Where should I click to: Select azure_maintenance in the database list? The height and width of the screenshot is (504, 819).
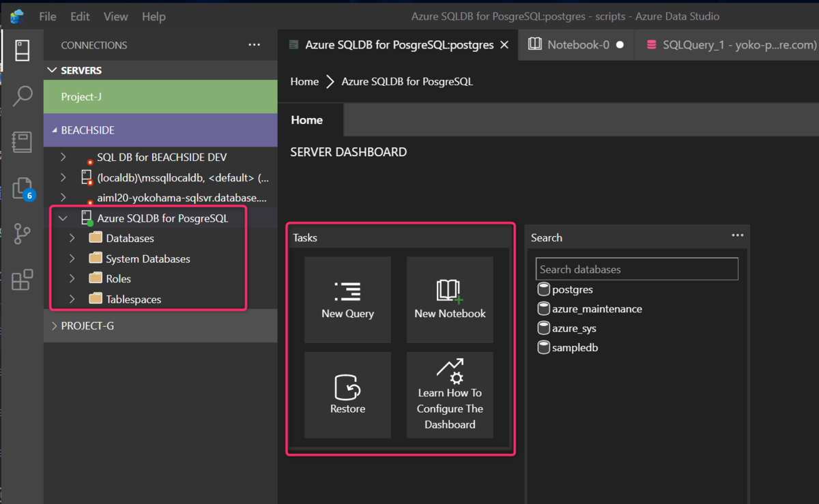point(597,309)
